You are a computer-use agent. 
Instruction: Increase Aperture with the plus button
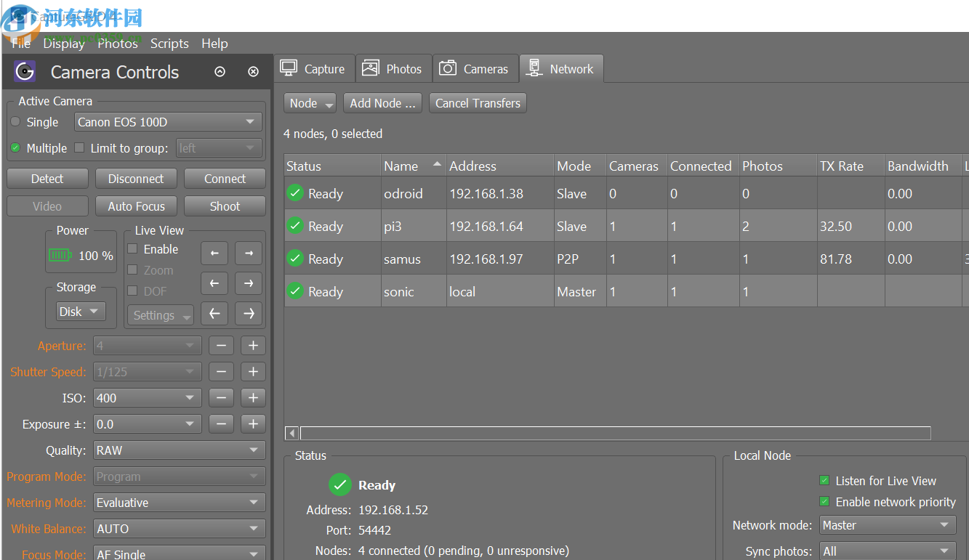(x=253, y=346)
